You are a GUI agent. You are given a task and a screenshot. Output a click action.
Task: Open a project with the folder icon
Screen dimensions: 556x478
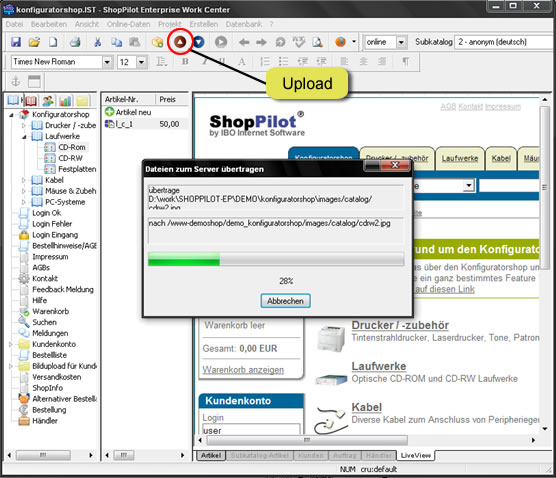[34, 42]
